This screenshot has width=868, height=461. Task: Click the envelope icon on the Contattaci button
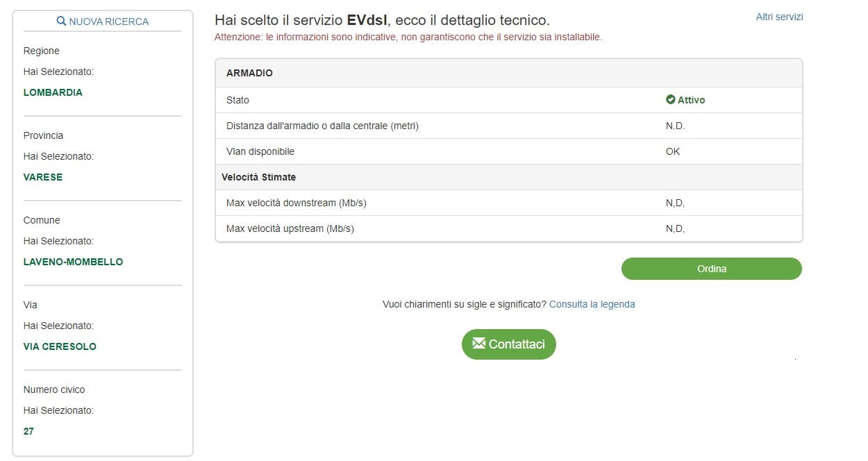coord(478,344)
